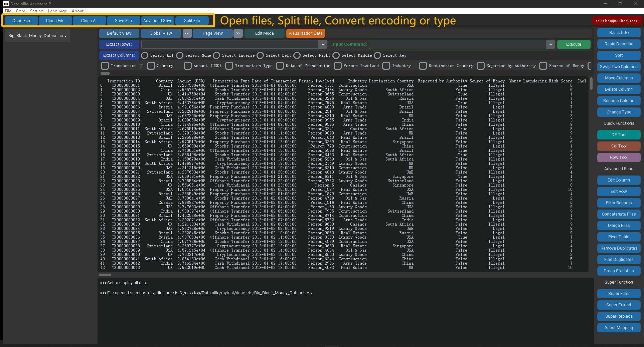Click column checkboxes horizontal scrollbar
Image resolution: width=644 pixels, height=347 pixels.
tap(105, 73)
